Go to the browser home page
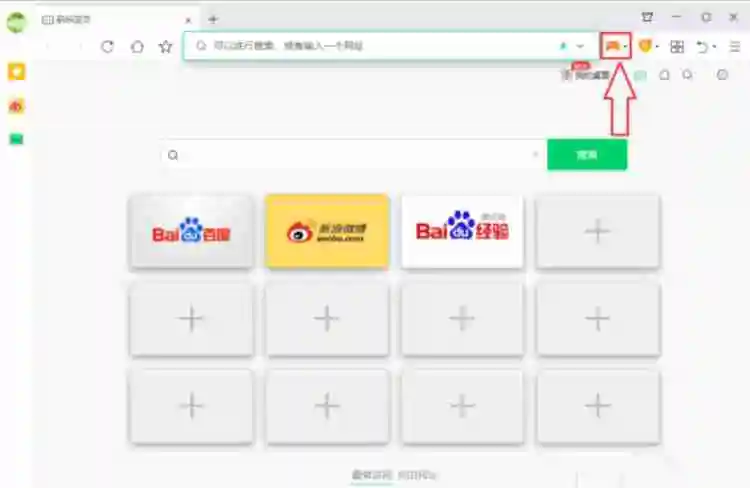Screen dimensions: 750x488 tap(137, 46)
